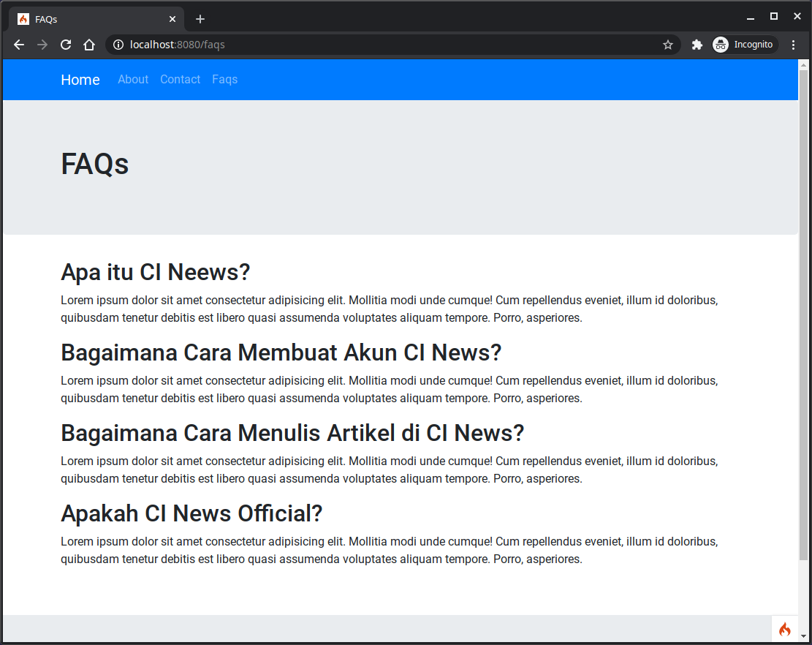Select the Home item in the navigation bar
The height and width of the screenshot is (645, 812).
80,80
